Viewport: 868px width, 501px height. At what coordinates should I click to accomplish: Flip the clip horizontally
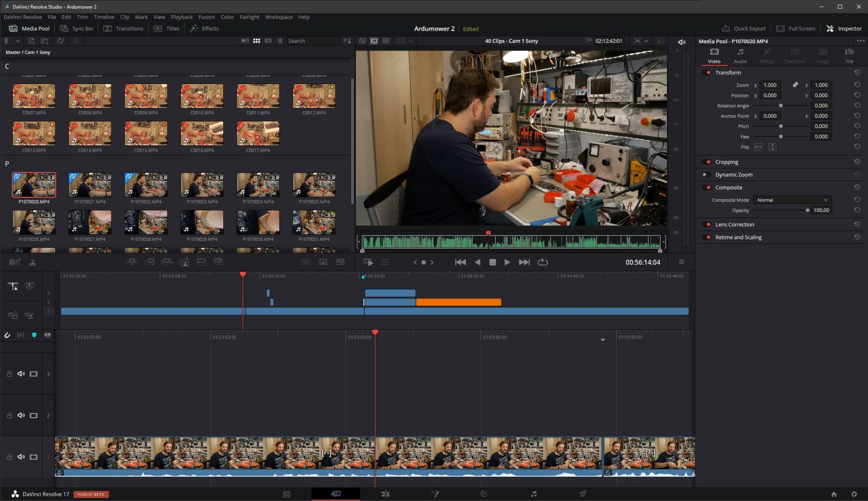pos(758,147)
